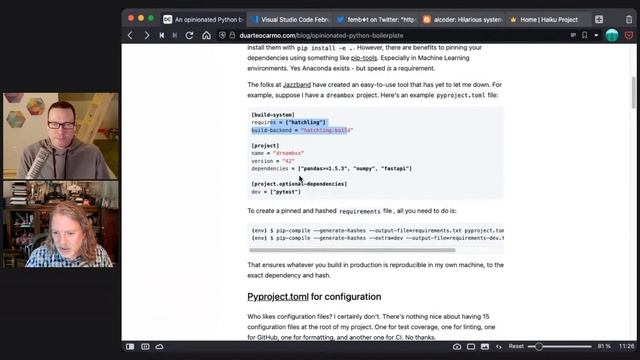Switch to the aicoder Hilarious system tab
Viewport: 640px width, 360px height.
462,19
